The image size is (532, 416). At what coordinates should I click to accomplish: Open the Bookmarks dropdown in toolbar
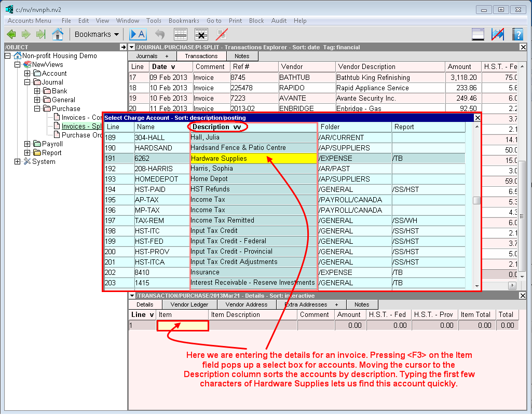[97, 35]
